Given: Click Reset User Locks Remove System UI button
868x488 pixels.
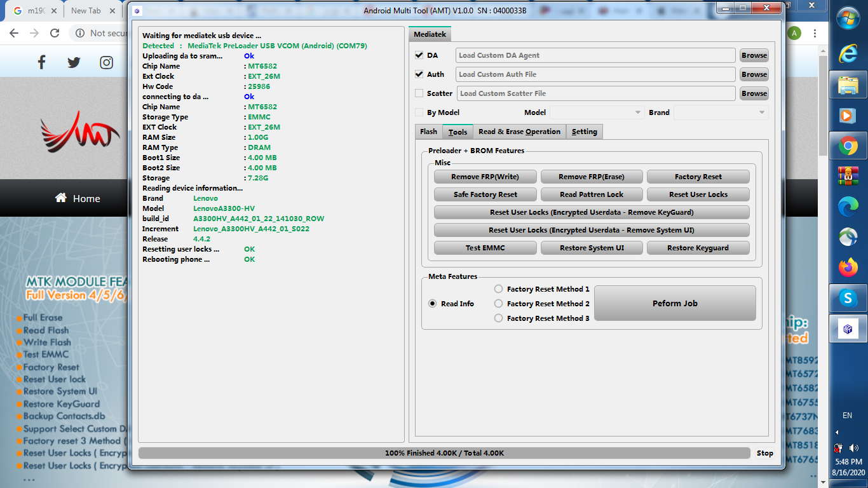Looking at the screenshot, I should (x=592, y=230).
